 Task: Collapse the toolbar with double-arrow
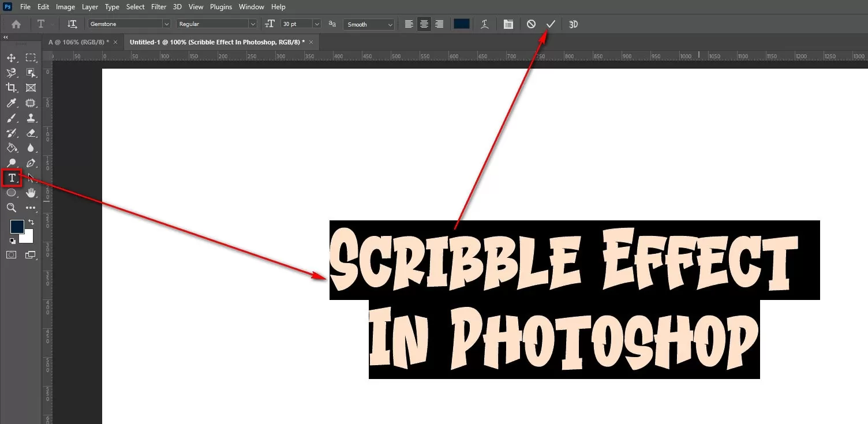coord(6,37)
